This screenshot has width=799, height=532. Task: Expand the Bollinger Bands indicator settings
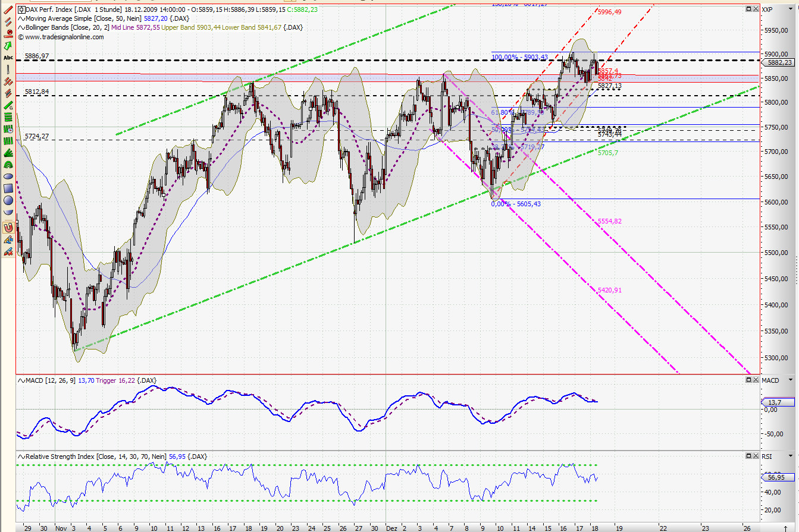(x=20, y=27)
